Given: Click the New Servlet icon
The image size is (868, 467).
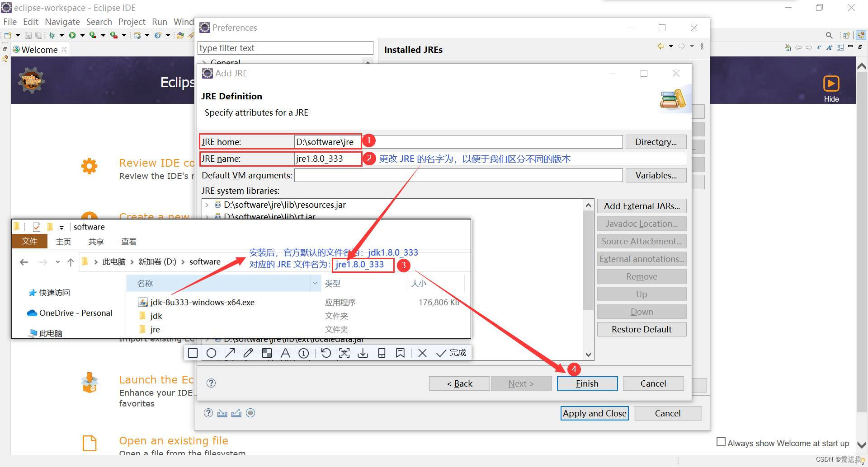Looking at the screenshot, I should [158, 35].
